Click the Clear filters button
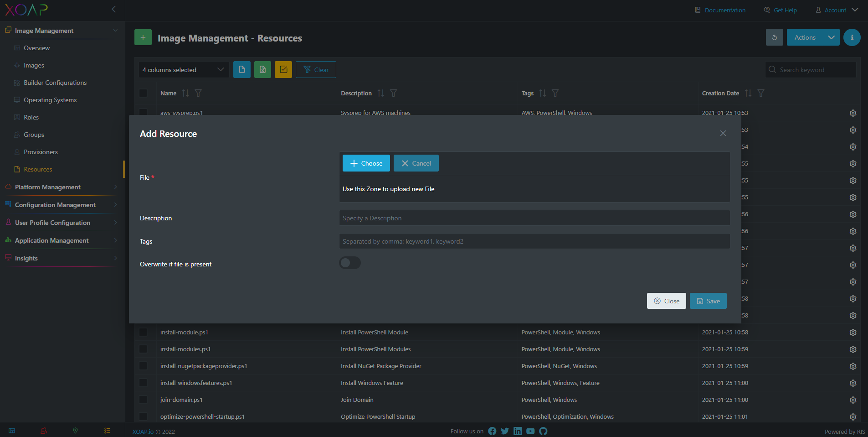 pos(316,69)
